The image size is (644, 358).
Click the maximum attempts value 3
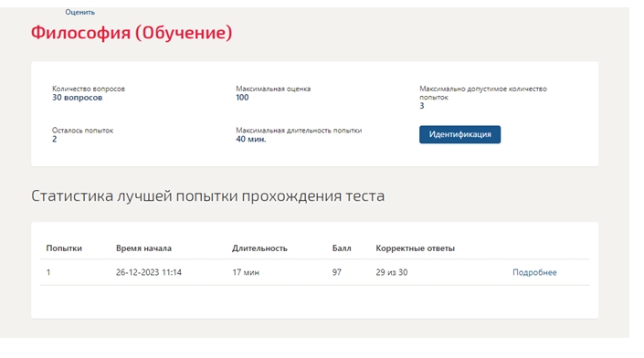coord(422,106)
